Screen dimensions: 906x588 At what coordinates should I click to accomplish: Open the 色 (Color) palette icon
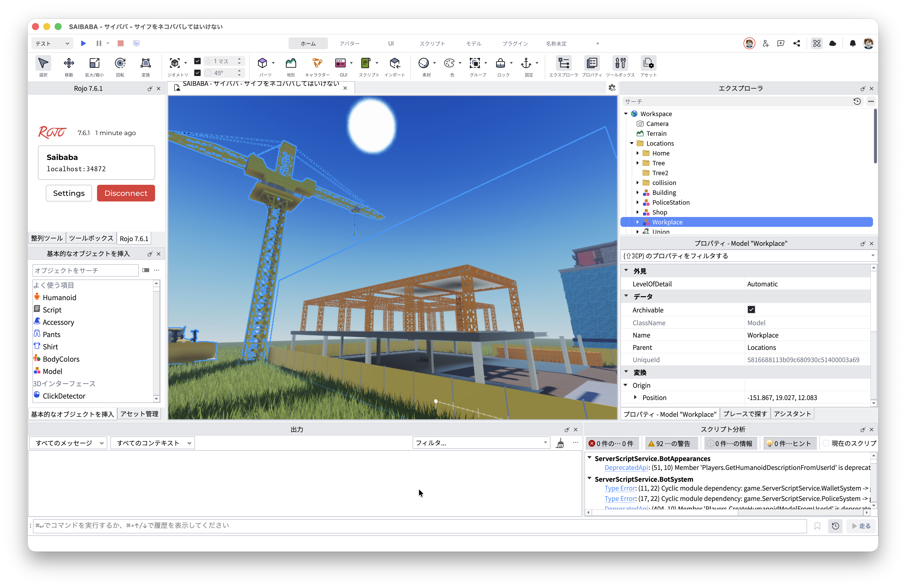pos(449,63)
